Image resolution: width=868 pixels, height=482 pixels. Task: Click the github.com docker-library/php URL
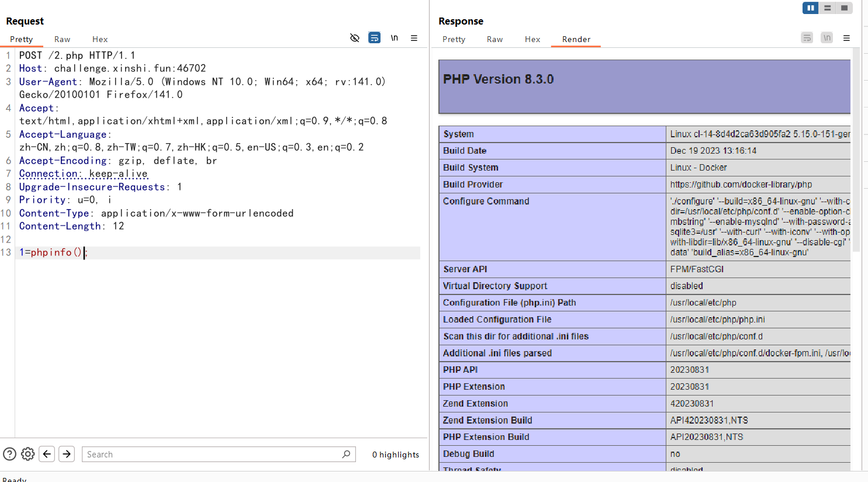coord(741,185)
